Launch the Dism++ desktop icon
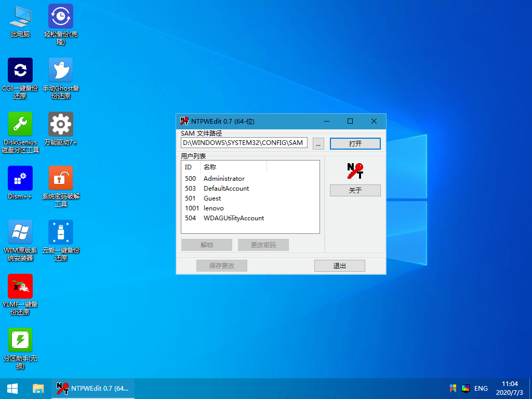The image size is (532, 399). (20, 179)
